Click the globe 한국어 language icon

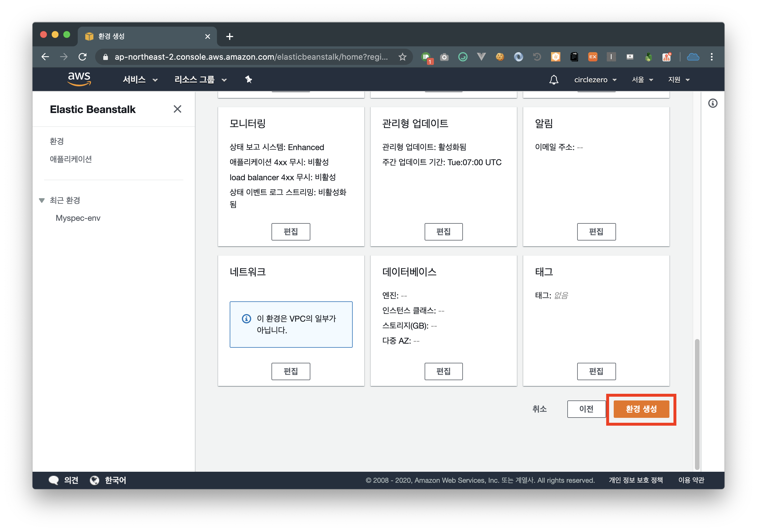pyautogui.click(x=95, y=480)
